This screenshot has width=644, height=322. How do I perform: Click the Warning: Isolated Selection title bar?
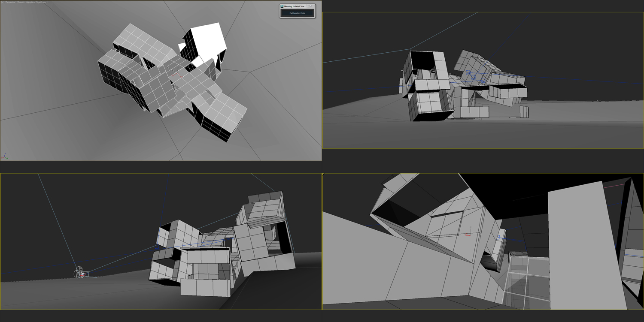(x=295, y=6)
